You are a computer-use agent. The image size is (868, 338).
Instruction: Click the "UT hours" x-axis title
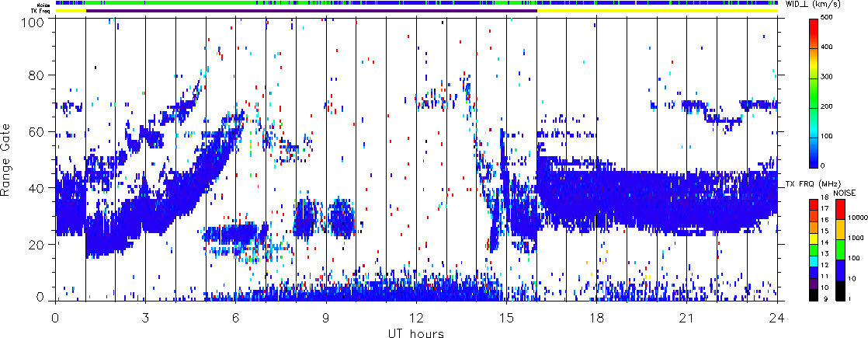[x=415, y=333]
